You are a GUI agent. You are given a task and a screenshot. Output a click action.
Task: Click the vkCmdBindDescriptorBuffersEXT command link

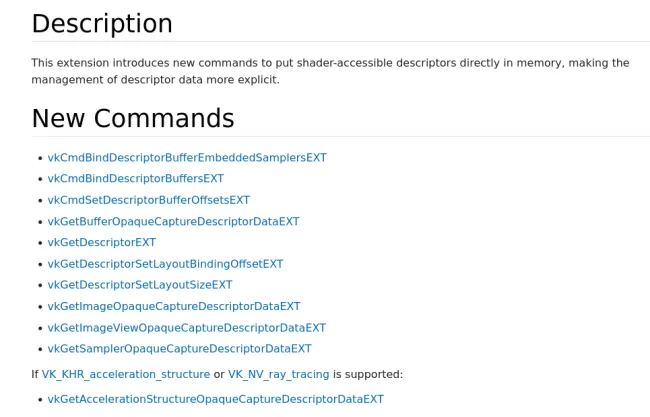(135, 179)
